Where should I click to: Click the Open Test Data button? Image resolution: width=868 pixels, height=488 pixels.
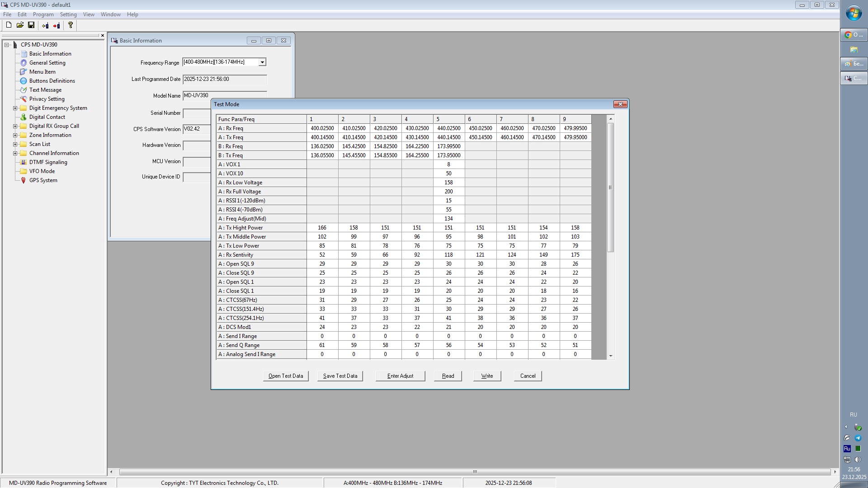[286, 376]
